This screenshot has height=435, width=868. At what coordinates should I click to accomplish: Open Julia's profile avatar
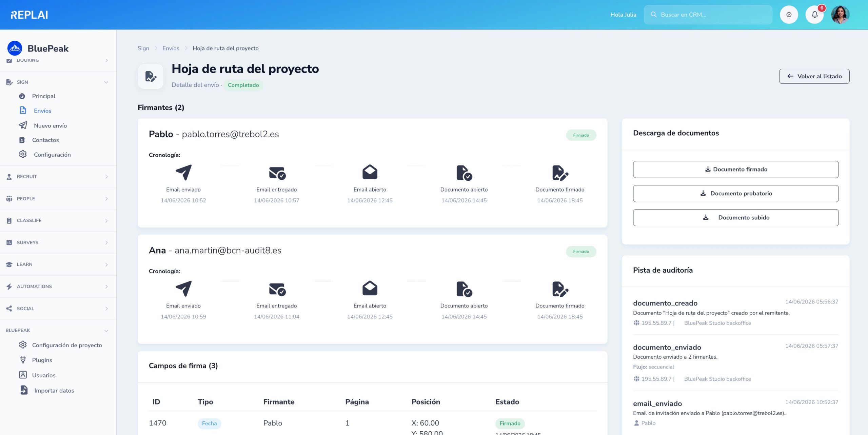tap(840, 15)
